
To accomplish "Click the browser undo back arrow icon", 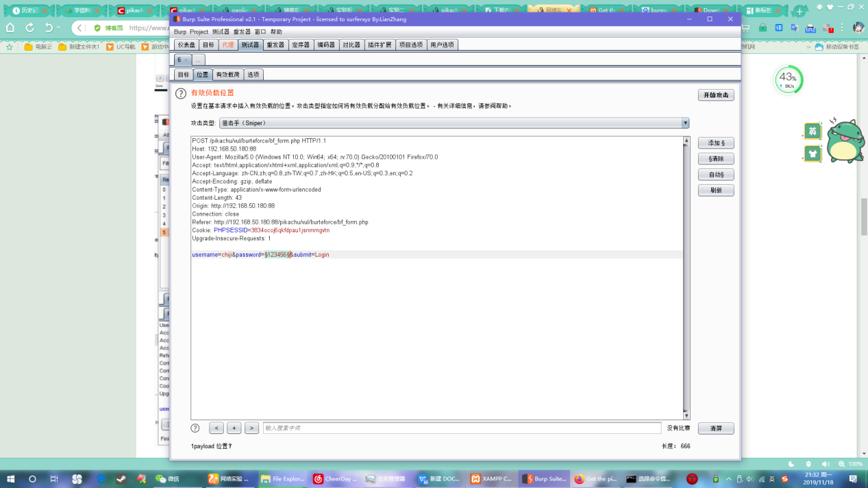I will (x=49, y=27).
